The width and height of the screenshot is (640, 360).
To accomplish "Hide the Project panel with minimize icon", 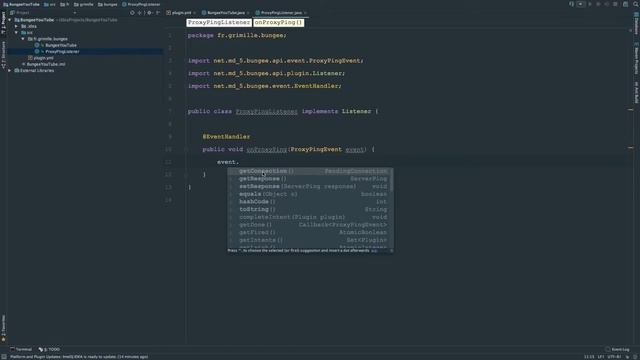I will click(x=158, y=13).
